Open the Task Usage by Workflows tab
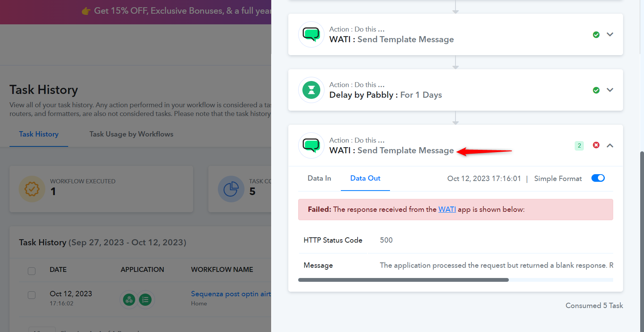The image size is (644, 332). tap(131, 134)
